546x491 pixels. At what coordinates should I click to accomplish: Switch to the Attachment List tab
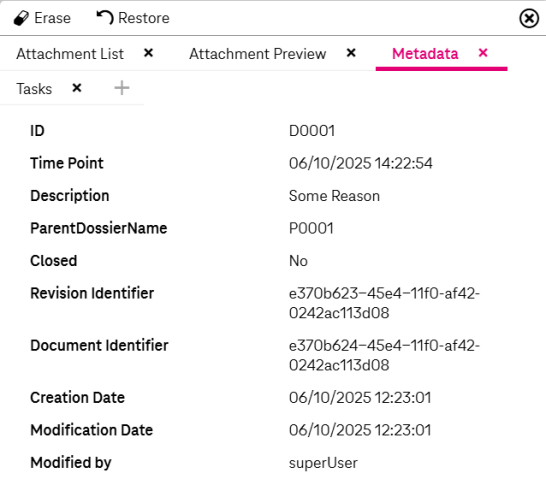coord(70,54)
